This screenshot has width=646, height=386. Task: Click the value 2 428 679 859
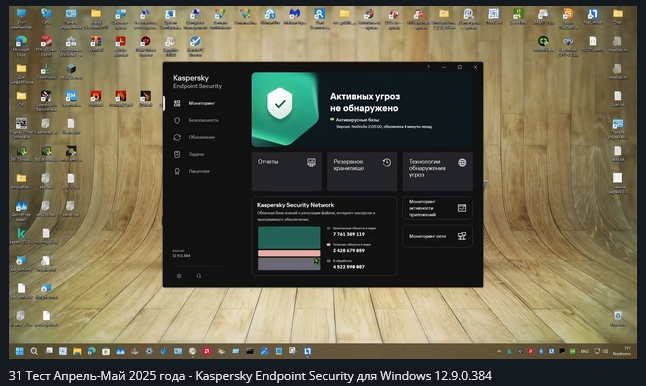349,250
